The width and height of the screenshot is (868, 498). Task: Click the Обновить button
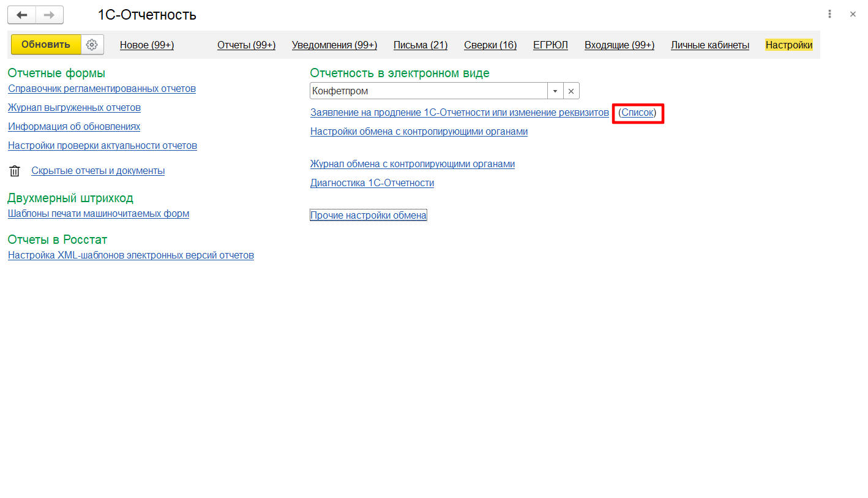click(46, 45)
